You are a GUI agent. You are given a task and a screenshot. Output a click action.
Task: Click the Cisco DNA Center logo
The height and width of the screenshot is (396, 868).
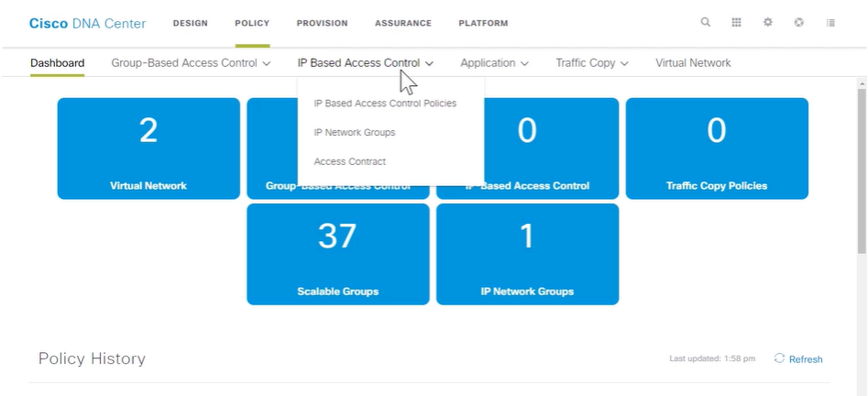tap(87, 23)
